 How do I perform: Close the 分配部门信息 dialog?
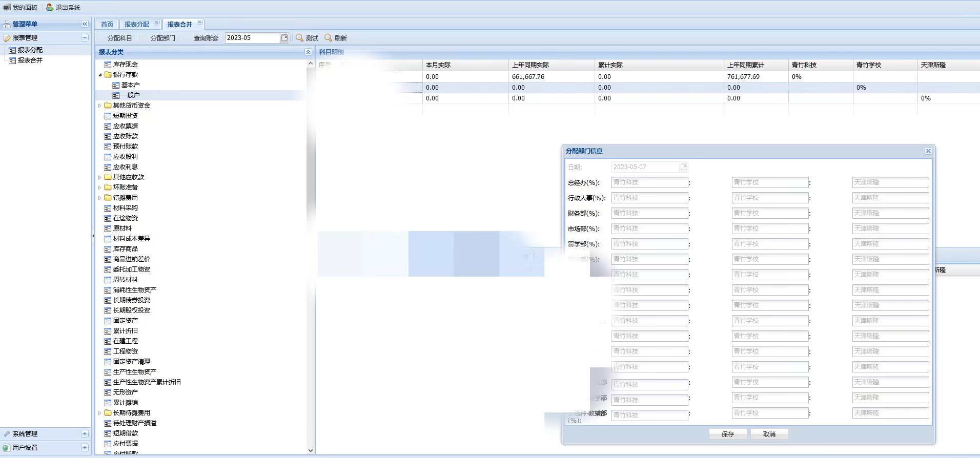(928, 151)
